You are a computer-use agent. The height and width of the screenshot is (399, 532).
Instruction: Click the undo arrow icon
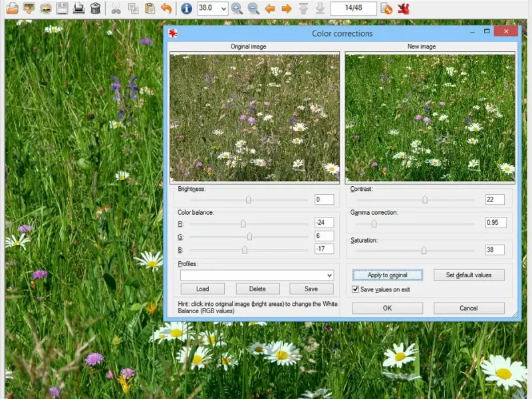(x=166, y=9)
